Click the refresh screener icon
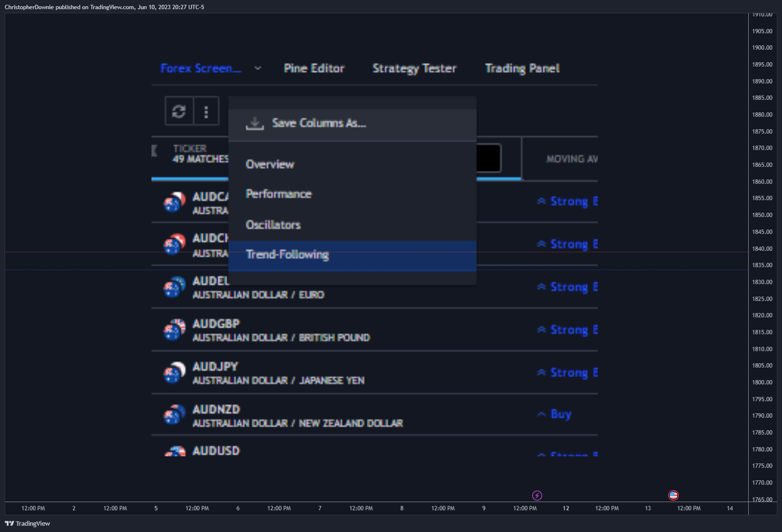This screenshot has width=782, height=532. pos(179,111)
